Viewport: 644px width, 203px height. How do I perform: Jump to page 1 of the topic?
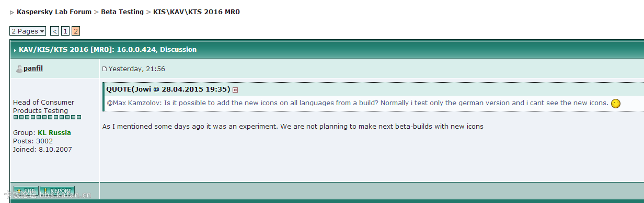[65, 31]
